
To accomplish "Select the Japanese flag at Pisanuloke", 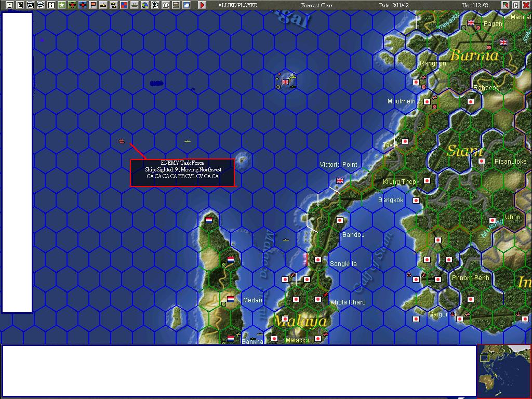I will coord(482,161).
